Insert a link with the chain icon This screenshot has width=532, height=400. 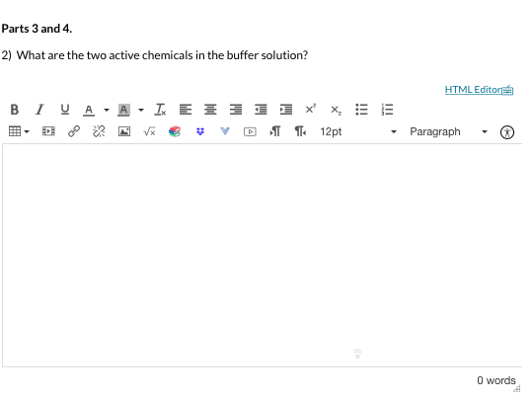74,131
